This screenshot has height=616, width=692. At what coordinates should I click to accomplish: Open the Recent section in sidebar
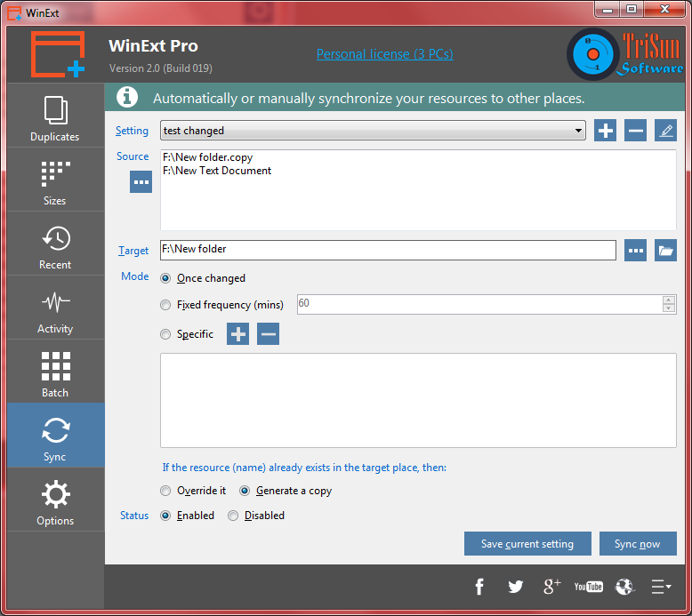click(56, 244)
